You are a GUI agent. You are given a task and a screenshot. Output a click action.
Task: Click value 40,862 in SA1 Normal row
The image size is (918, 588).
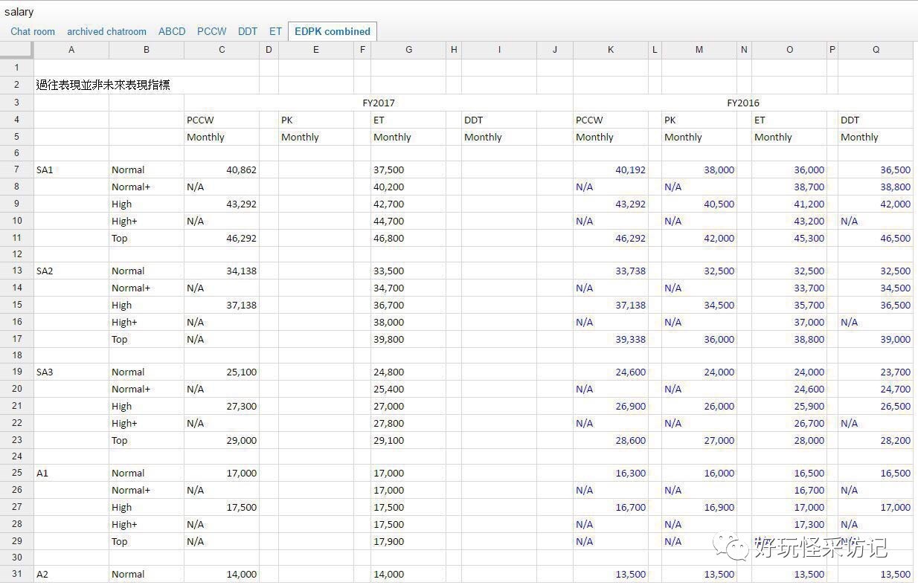click(222, 169)
